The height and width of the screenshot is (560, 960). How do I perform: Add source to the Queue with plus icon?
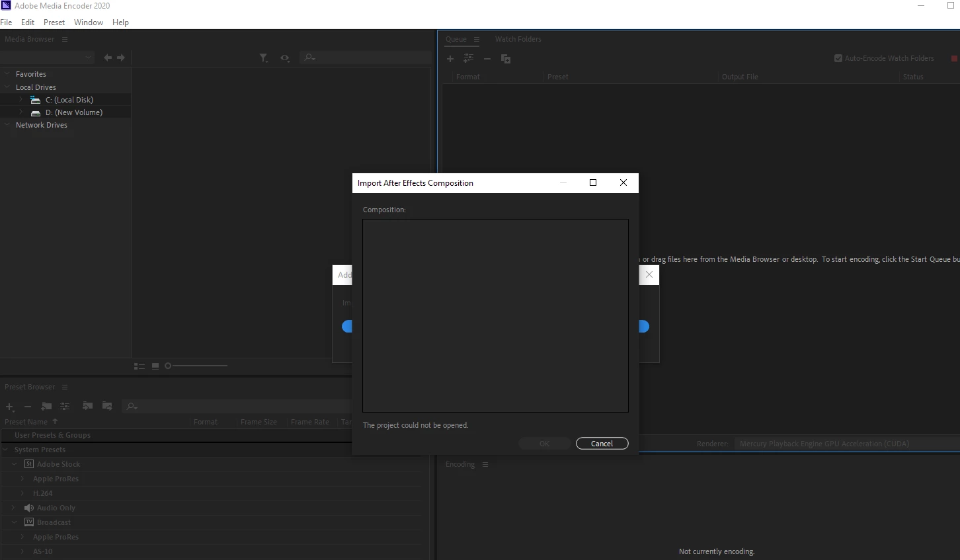tap(450, 59)
